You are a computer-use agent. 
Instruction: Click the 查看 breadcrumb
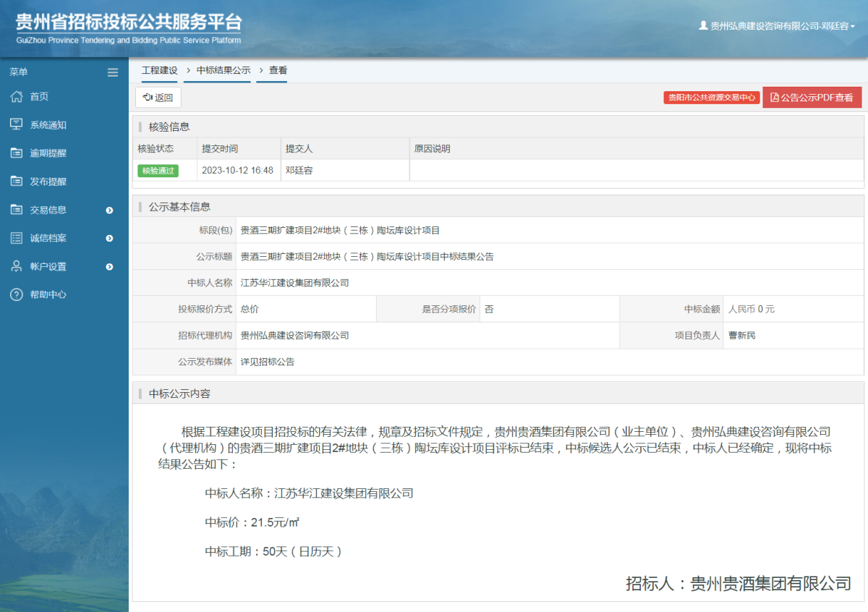coord(278,70)
